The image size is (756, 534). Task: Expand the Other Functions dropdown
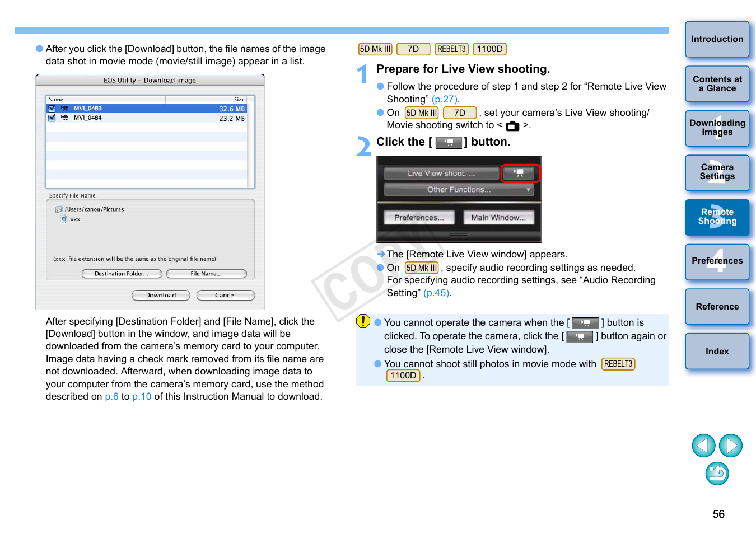[x=459, y=190]
